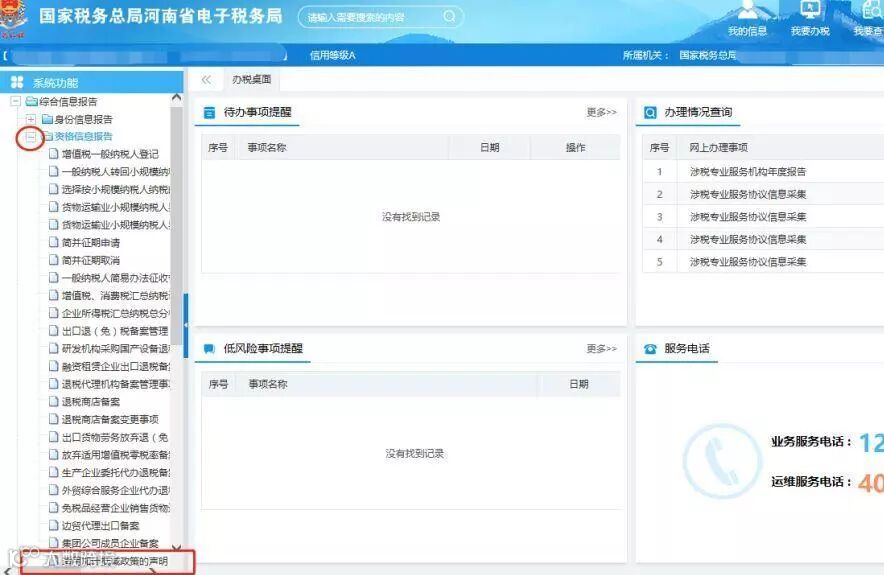The width and height of the screenshot is (884, 575).
Task: Click document icon beside 边贸代理出口备案
Action: point(54,525)
